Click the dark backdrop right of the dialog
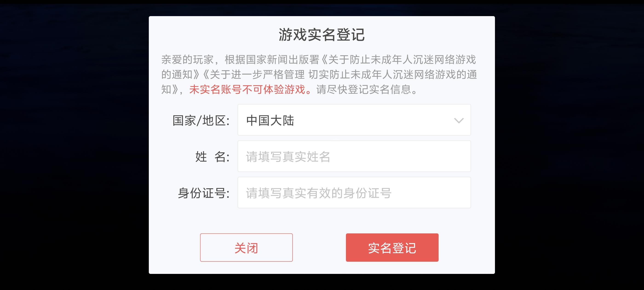Screen dimensions: 644x290 click(x=570, y=145)
